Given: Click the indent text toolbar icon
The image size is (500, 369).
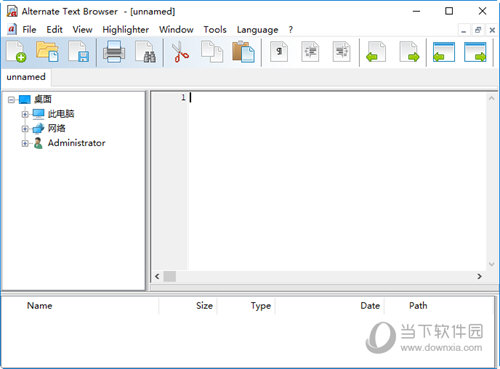Looking at the screenshot, I should click(x=310, y=52).
